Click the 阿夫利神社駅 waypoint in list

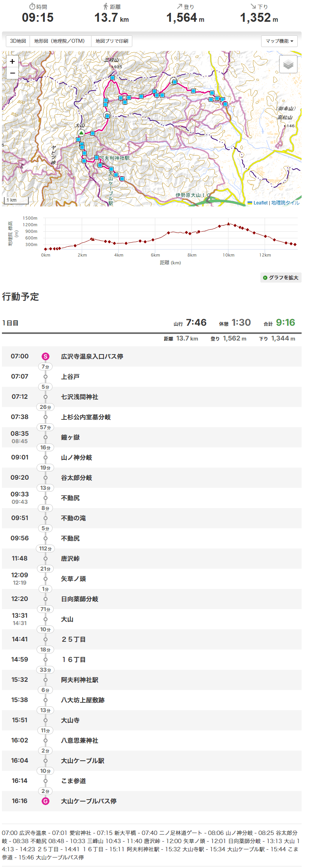click(79, 680)
